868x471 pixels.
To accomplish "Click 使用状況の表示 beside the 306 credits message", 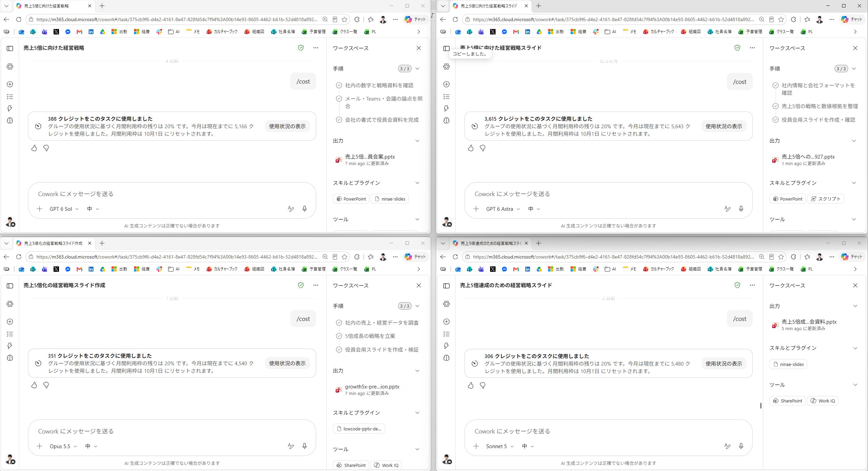I will (x=724, y=364).
